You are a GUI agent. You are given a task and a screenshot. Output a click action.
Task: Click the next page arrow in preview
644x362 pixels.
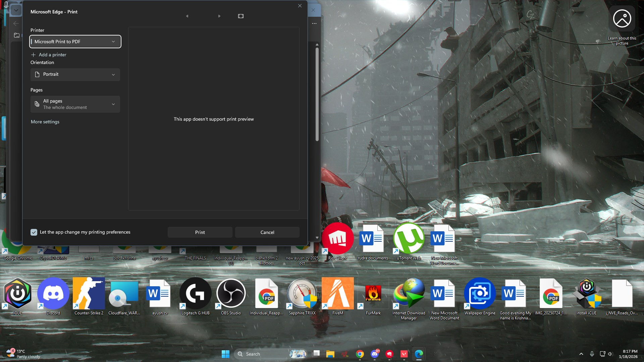point(219,16)
